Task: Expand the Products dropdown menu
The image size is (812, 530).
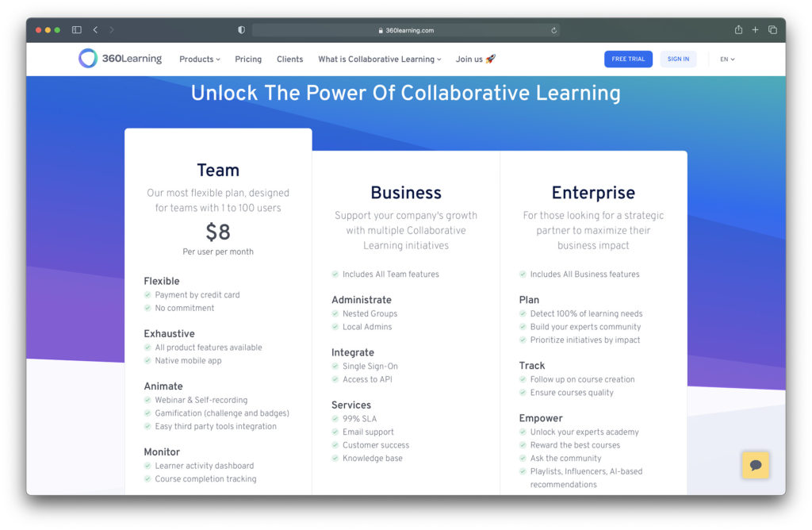Action: click(x=200, y=59)
